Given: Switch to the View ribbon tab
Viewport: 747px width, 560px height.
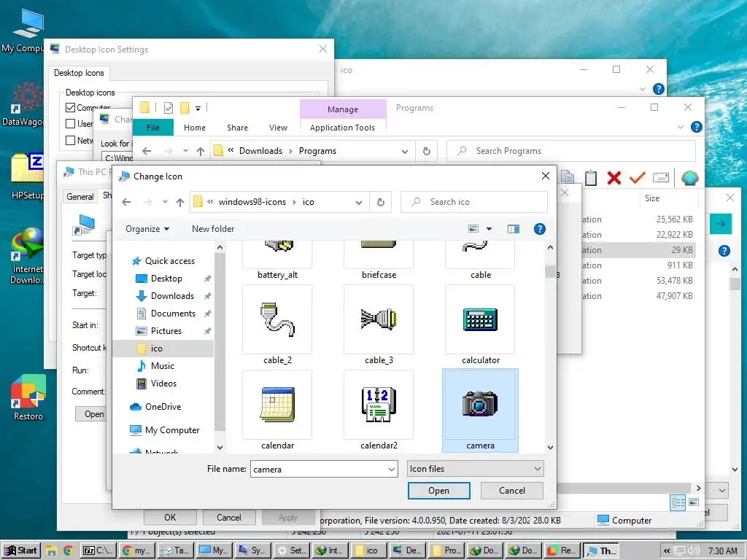Looking at the screenshot, I should coord(278,128).
